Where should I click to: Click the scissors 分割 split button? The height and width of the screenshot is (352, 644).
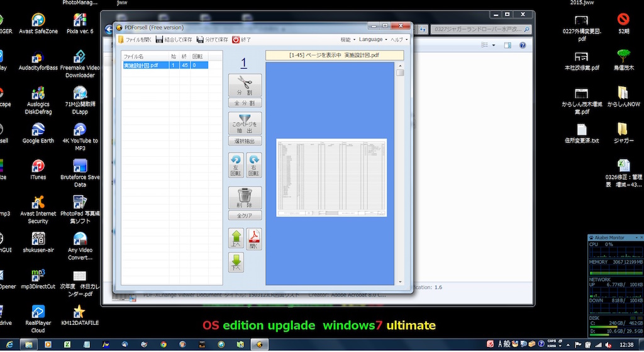tap(245, 85)
